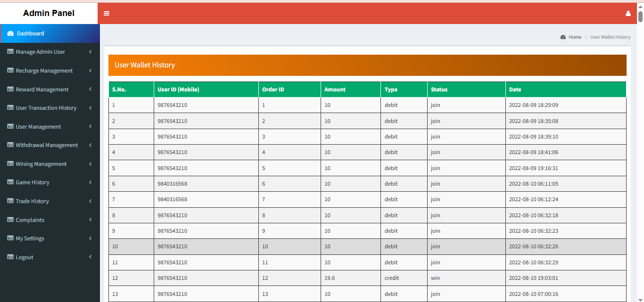The image size is (644, 302).
Task: Click the Logout sidebar link
Action: (x=25, y=257)
